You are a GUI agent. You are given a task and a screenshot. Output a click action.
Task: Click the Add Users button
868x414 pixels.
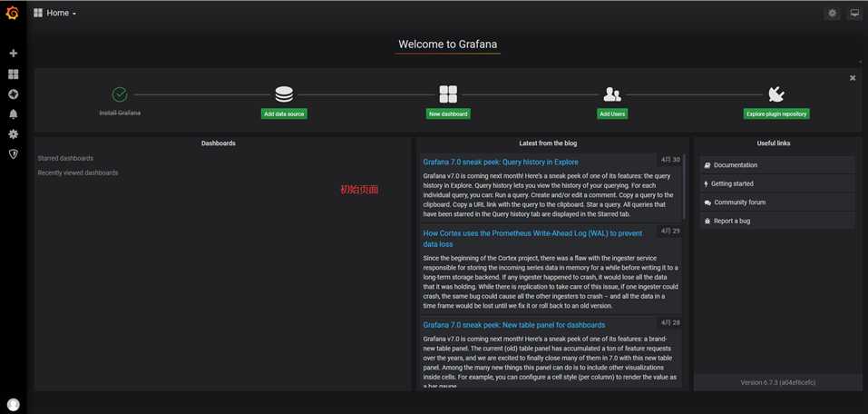(611, 113)
